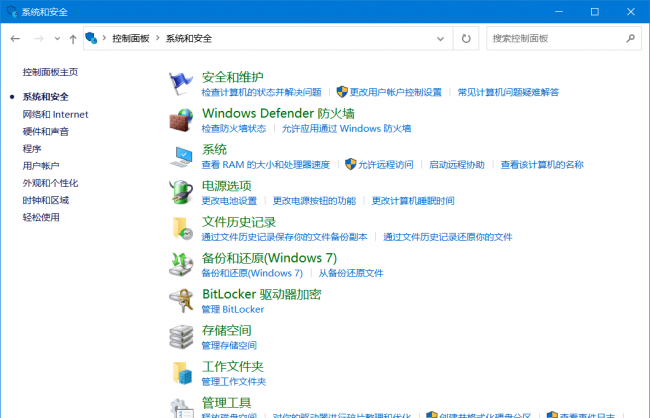Click the shield icon beside 更改用户帐户控制设置
650x418 pixels.
click(x=342, y=92)
